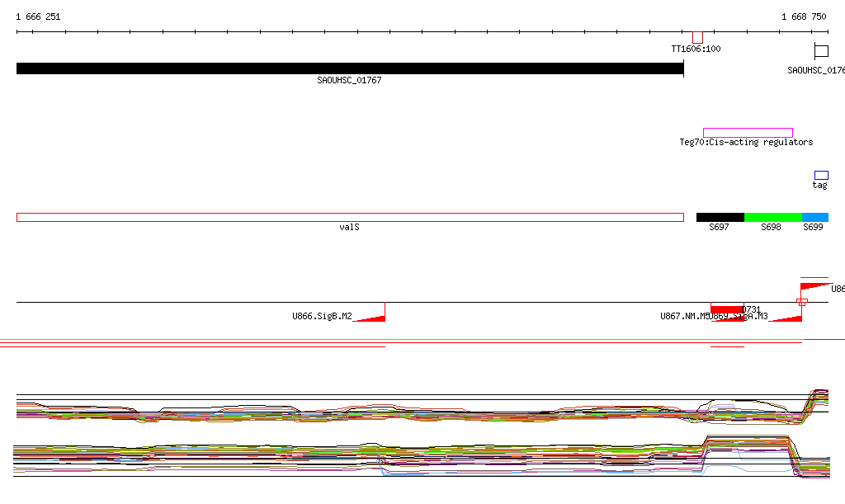
Task: Click the tag label under the blue box
Action: [819, 186]
